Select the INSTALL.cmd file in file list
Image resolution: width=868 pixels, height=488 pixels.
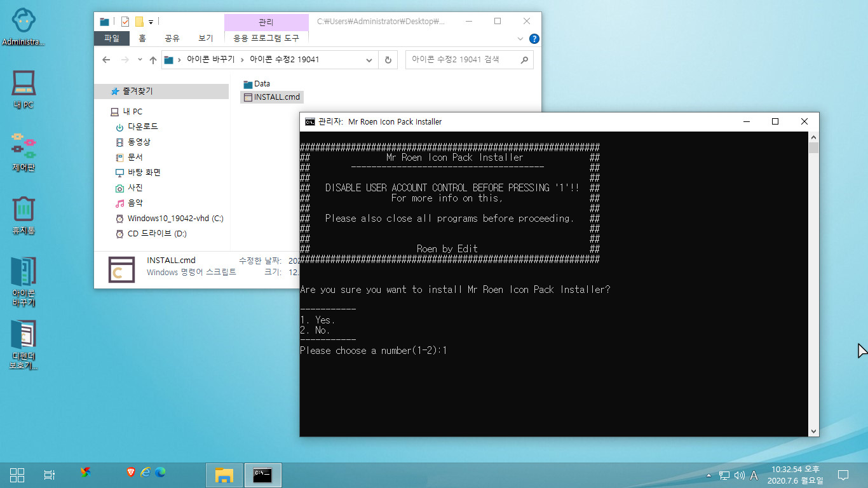(272, 97)
